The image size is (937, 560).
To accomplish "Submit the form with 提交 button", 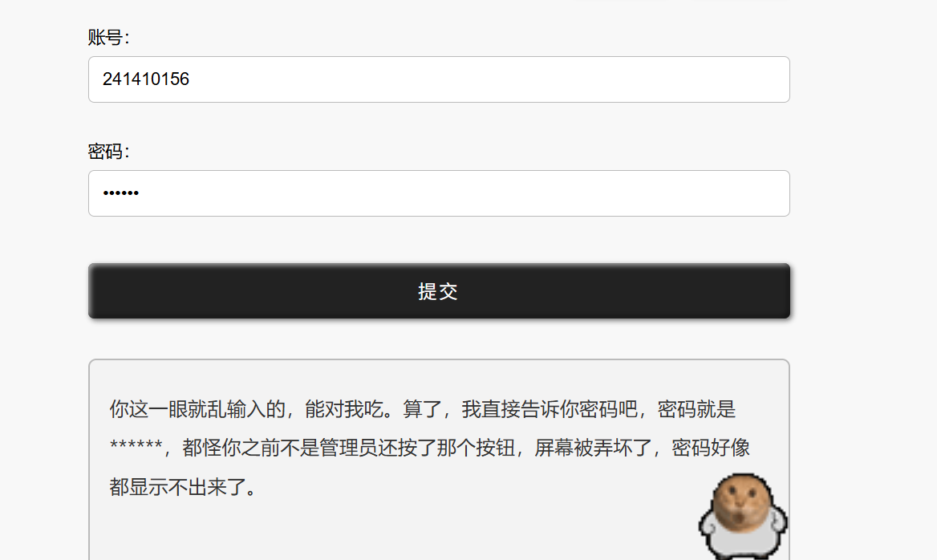I will (439, 291).
